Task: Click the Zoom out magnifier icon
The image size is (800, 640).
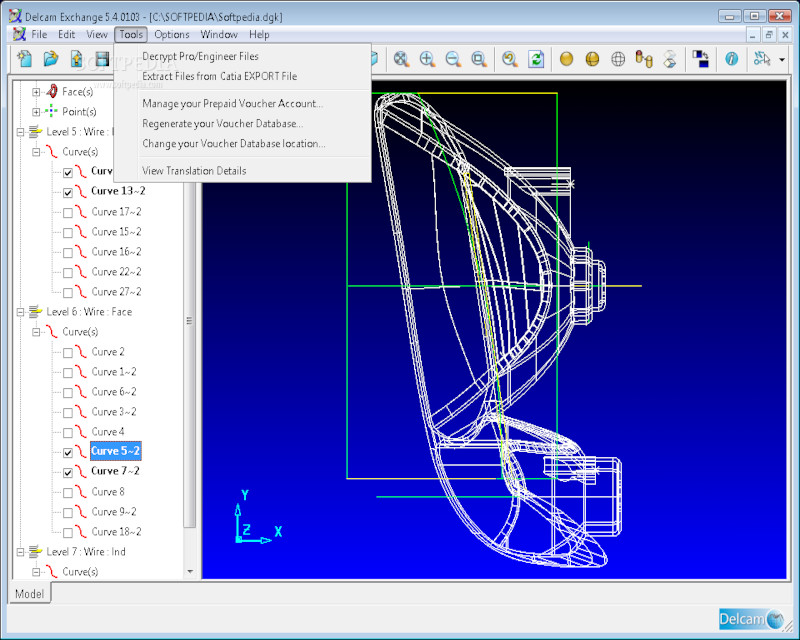Action: coord(453,59)
